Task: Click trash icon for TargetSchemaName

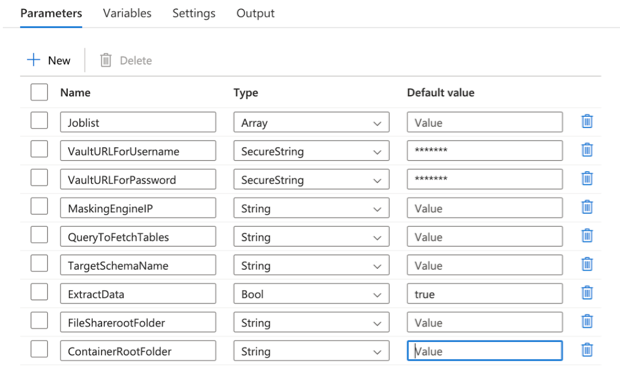Action: [x=587, y=264]
